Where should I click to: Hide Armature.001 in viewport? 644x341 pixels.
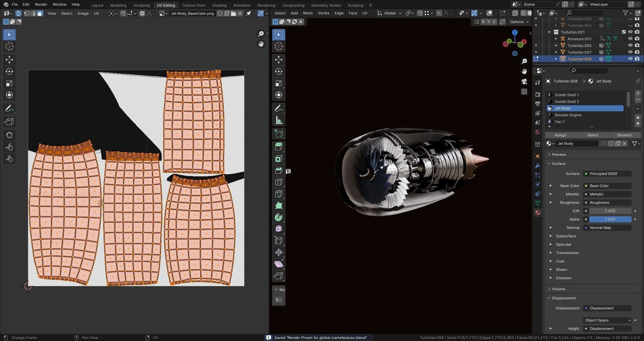[630, 39]
